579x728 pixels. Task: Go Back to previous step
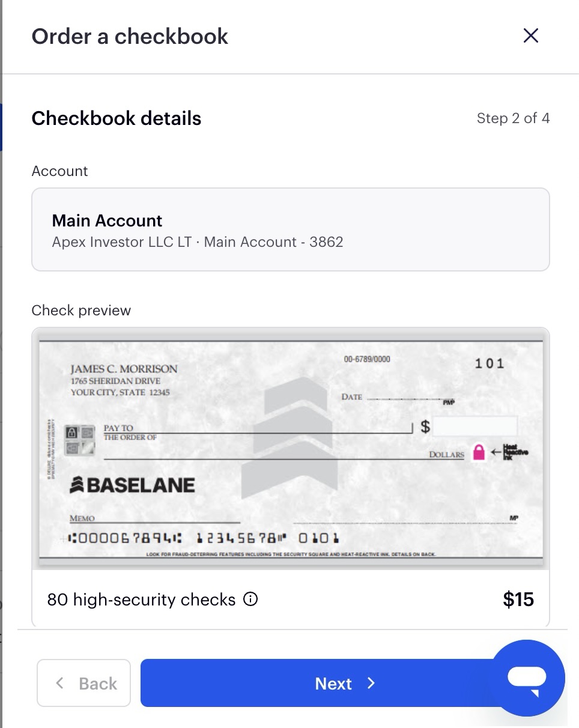pyautogui.click(x=83, y=683)
